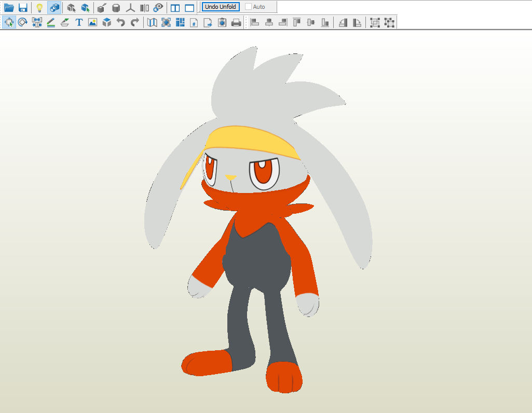Click the Undo Unfold button

pos(221,7)
